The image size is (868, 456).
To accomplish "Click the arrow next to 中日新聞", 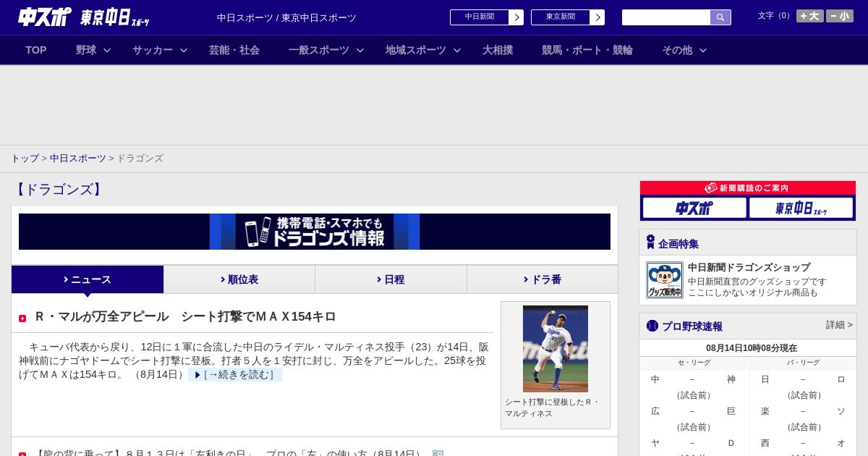I will click(x=516, y=17).
